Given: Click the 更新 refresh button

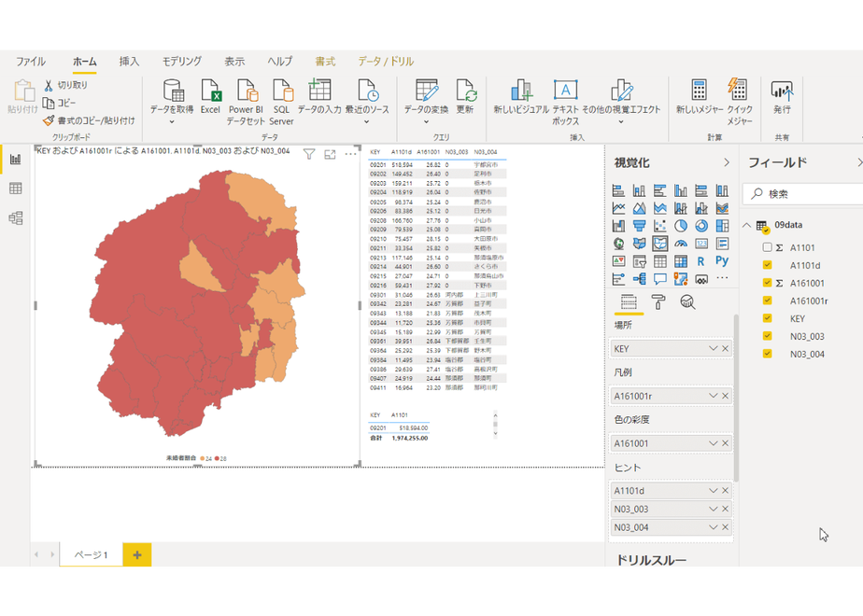Looking at the screenshot, I should pos(465,97).
